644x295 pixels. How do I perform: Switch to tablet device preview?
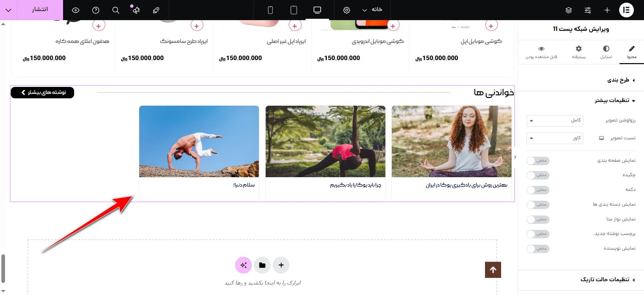[x=293, y=10]
